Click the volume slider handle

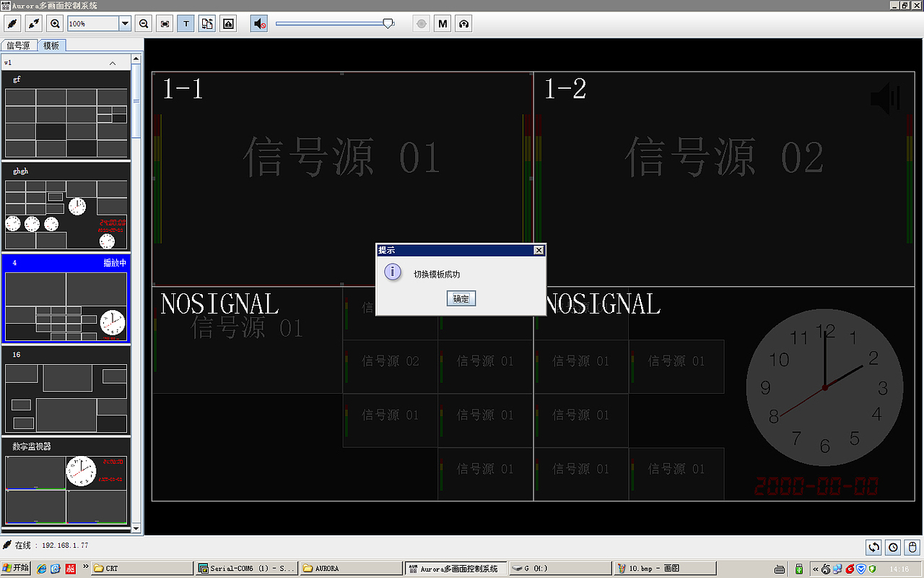[388, 24]
